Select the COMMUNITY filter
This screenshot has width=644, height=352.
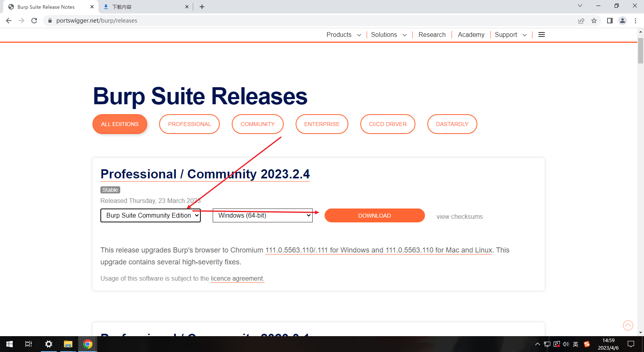[x=258, y=124]
